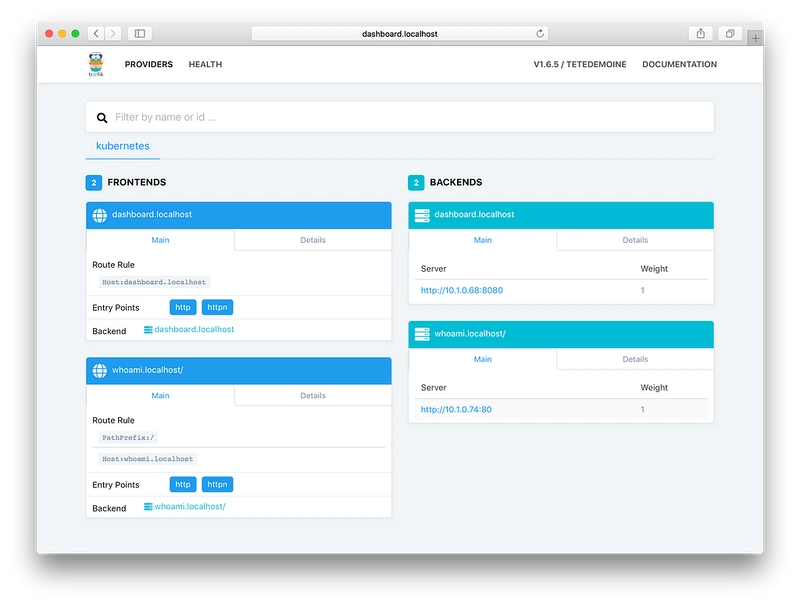Close the Safari window with red button
The width and height of the screenshot is (800, 606).
pos(49,34)
